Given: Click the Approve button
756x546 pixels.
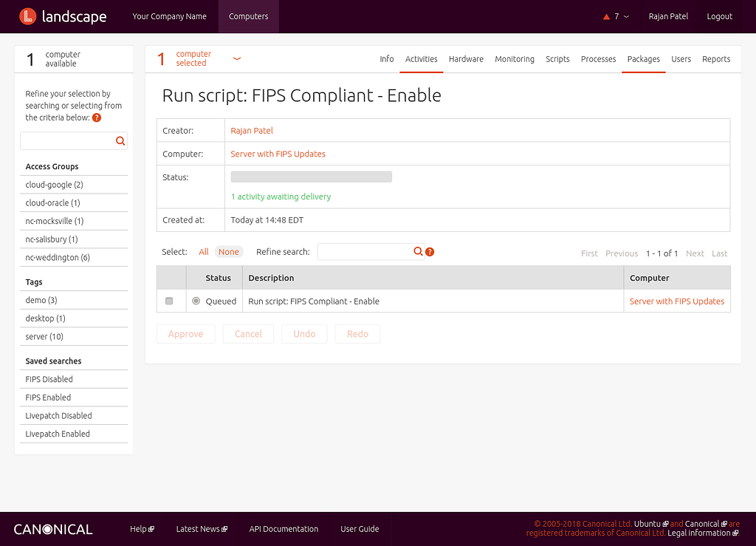Looking at the screenshot, I should [185, 334].
